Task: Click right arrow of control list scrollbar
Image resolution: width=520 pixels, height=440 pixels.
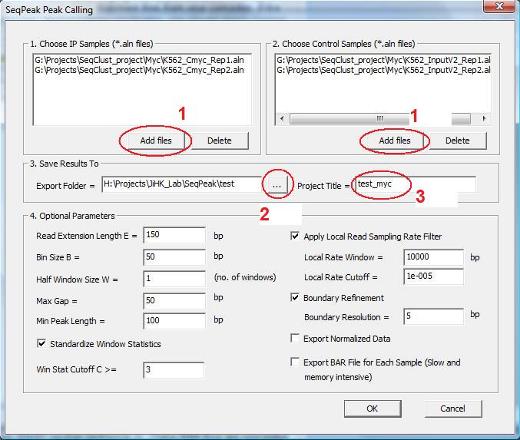Action: tap(484, 118)
